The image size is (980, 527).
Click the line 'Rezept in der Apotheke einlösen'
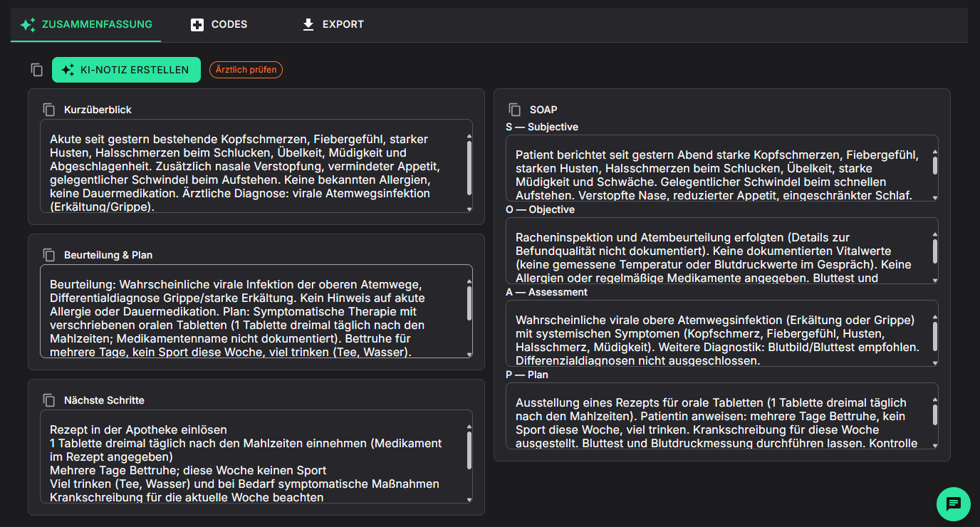(x=138, y=429)
